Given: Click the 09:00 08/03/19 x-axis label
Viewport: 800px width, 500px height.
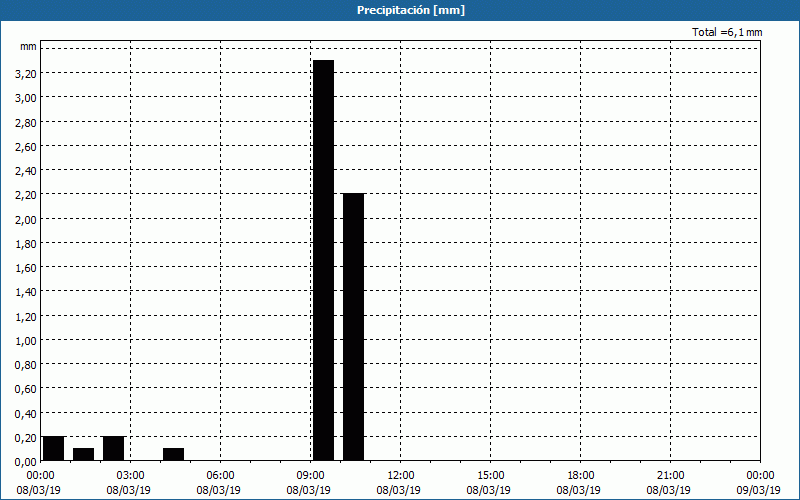Looking at the screenshot, I should click(309, 483).
